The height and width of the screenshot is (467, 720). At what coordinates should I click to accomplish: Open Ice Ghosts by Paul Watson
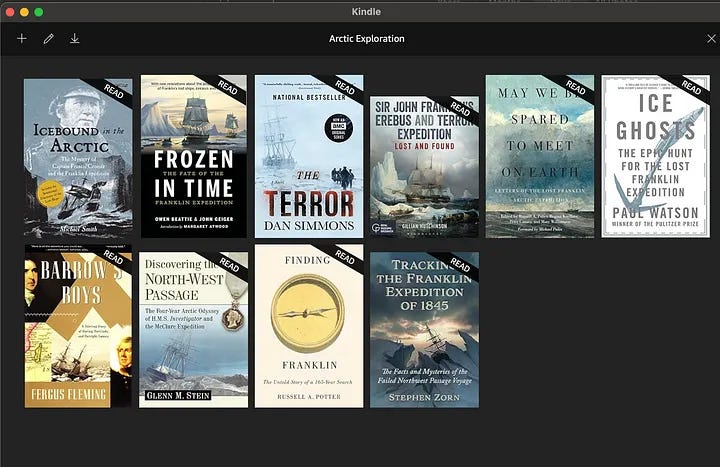point(656,156)
